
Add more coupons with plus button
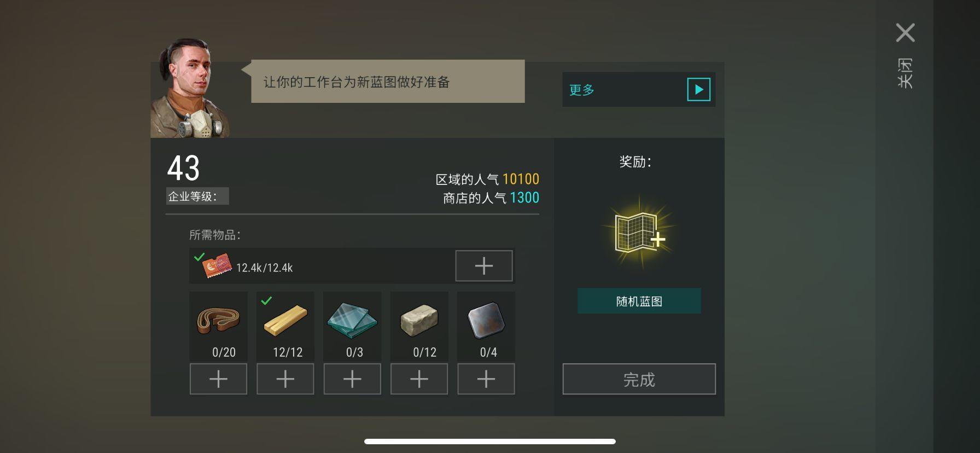point(484,266)
